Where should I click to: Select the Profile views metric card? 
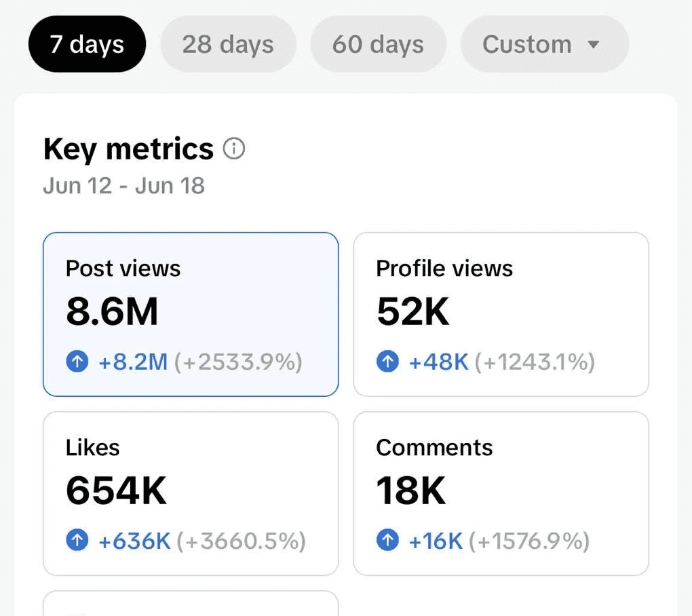pos(501,314)
